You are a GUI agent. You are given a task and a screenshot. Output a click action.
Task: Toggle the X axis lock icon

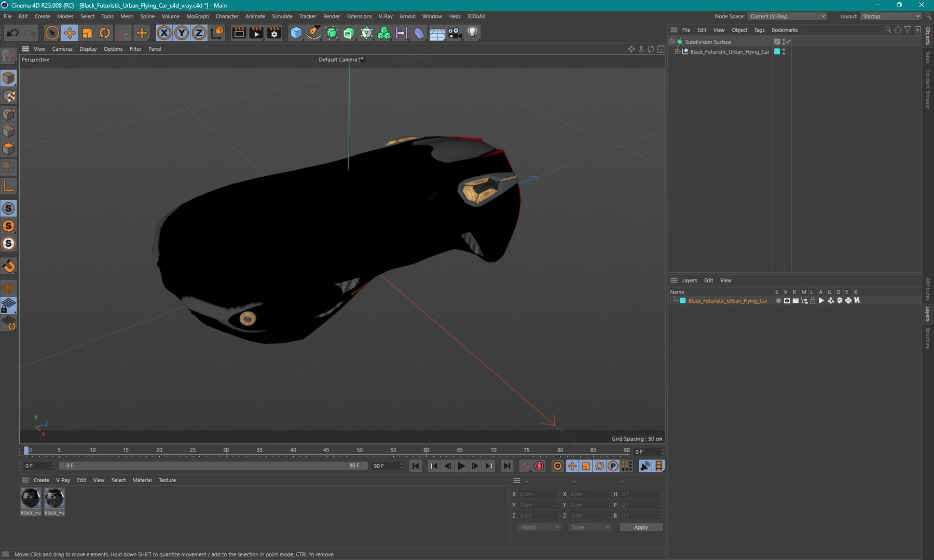pyautogui.click(x=164, y=33)
